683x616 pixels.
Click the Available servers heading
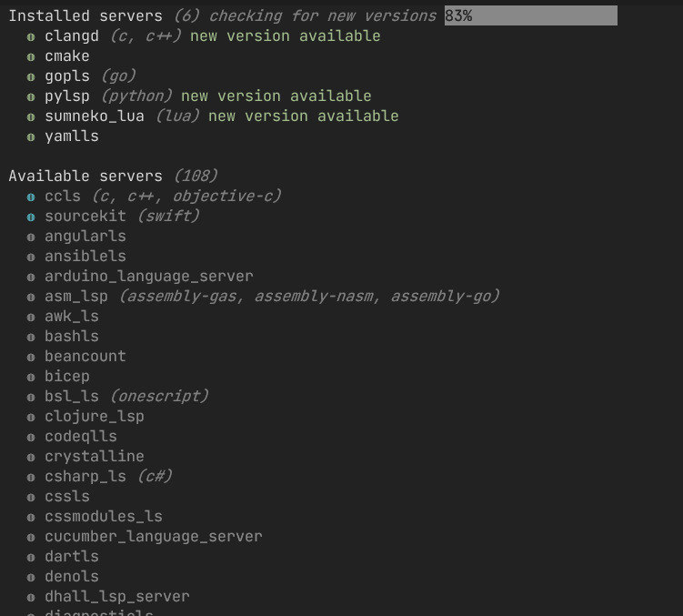point(85,177)
